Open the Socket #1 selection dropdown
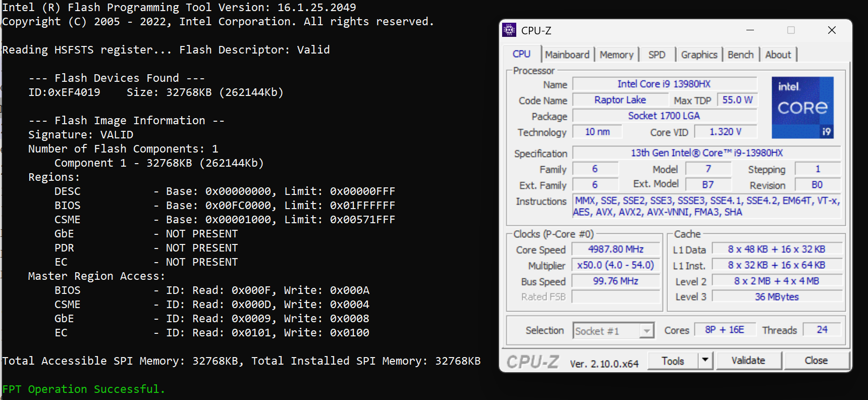The width and height of the screenshot is (868, 400). tap(614, 331)
